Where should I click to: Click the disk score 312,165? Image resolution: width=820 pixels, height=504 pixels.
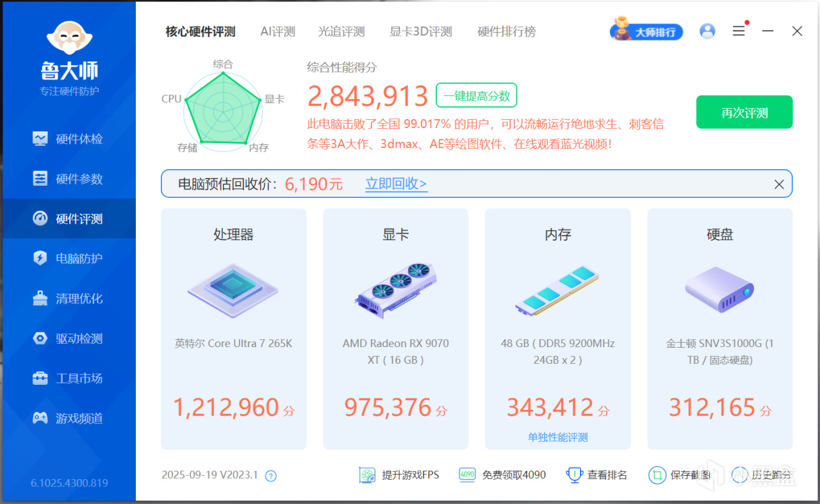tap(712, 407)
